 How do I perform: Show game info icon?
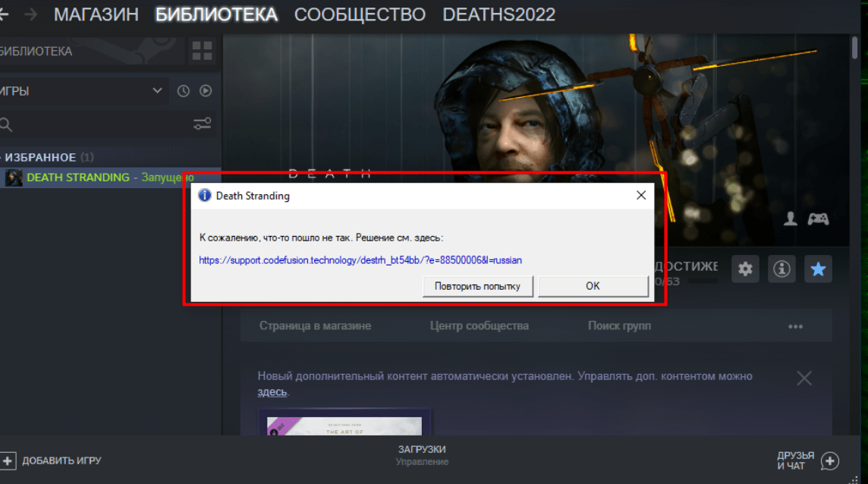pos(782,269)
